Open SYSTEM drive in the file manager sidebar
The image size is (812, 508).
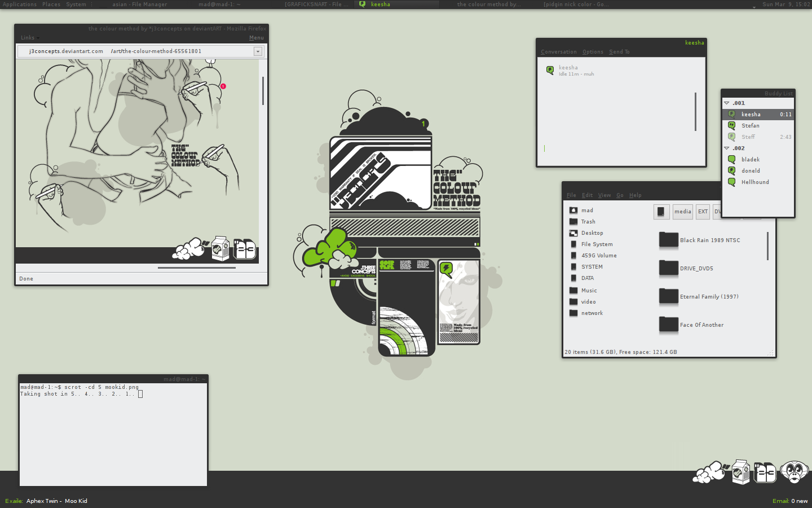pos(586,267)
